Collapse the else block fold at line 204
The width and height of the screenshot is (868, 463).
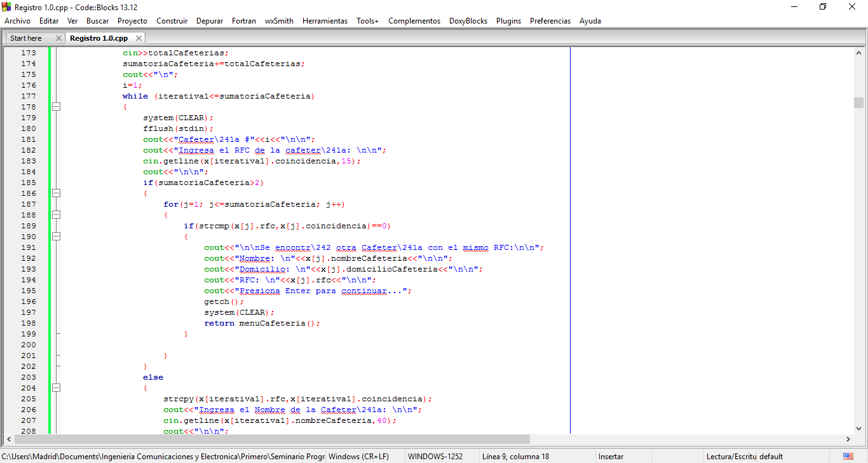coord(56,388)
